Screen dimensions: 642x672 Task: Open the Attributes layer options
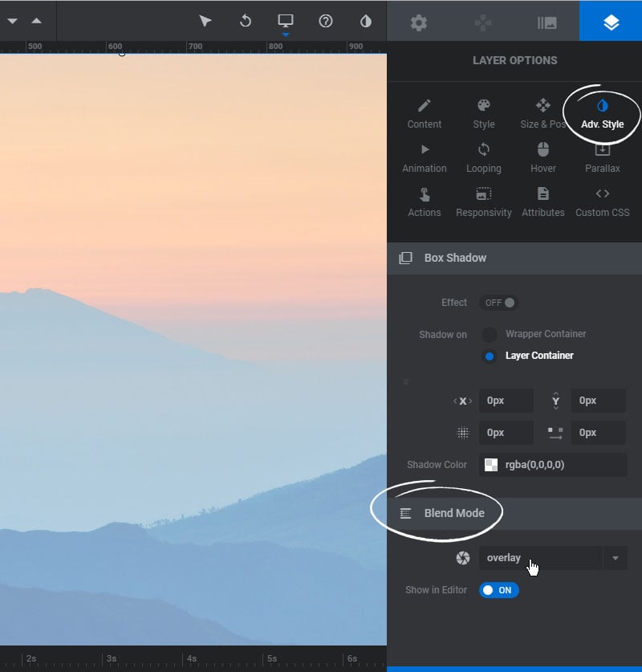click(543, 202)
